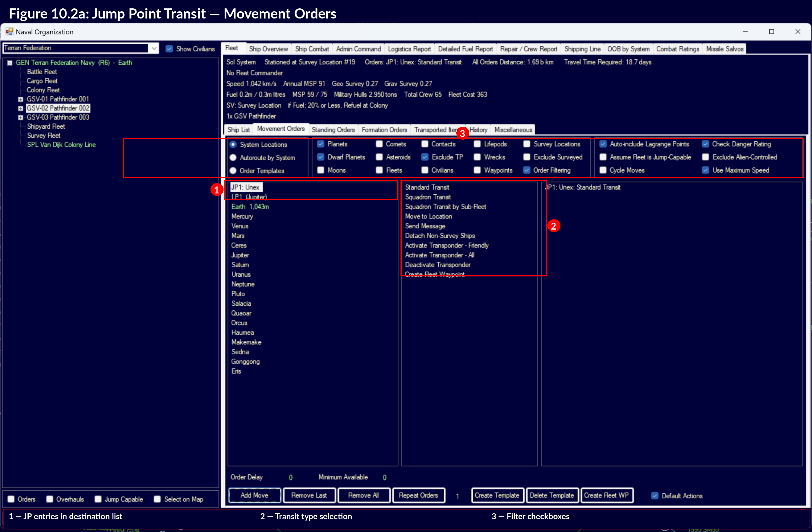Open the Terran Federation race dropdown
The image size is (812, 532).
coord(154,48)
